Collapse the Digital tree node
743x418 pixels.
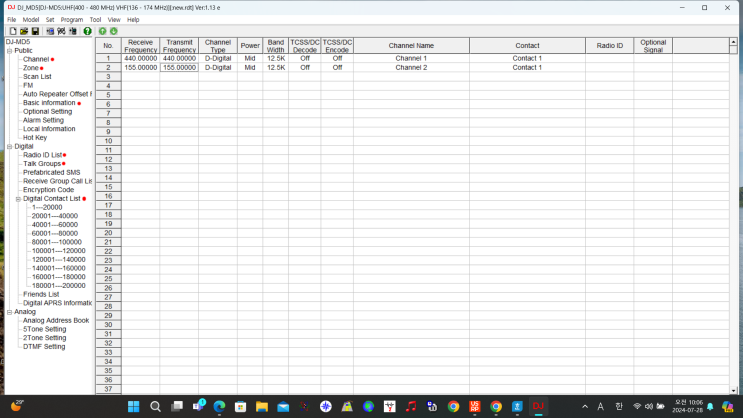[x=9, y=146]
